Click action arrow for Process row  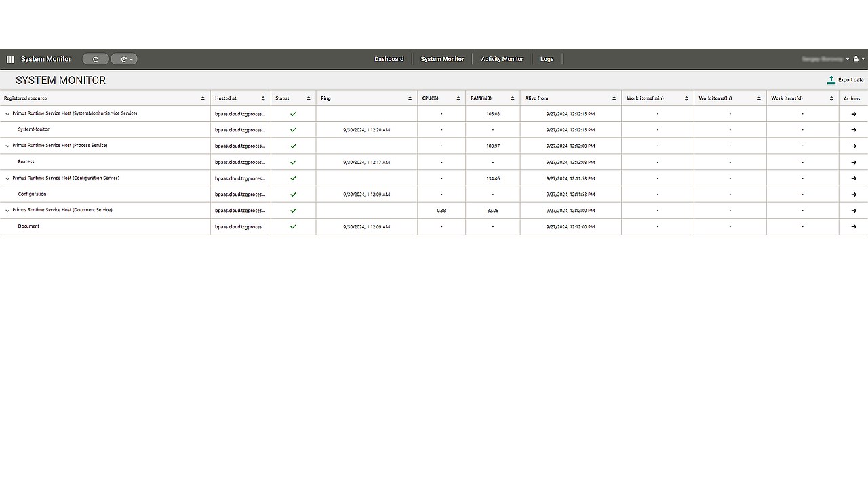click(x=854, y=162)
